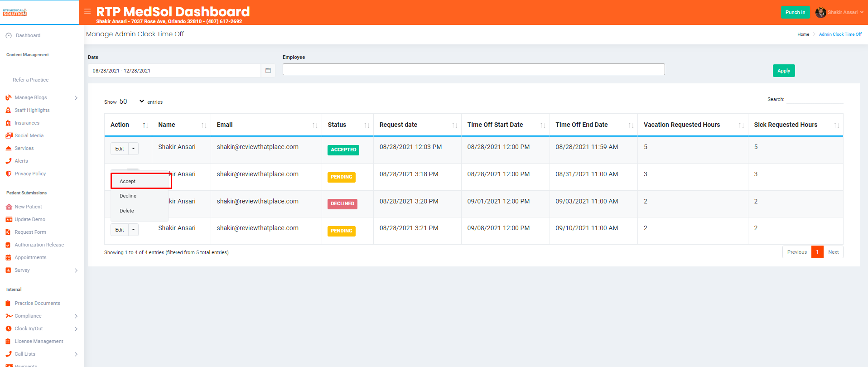
Task: Go to the Previous page
Action: pos(797,252)
